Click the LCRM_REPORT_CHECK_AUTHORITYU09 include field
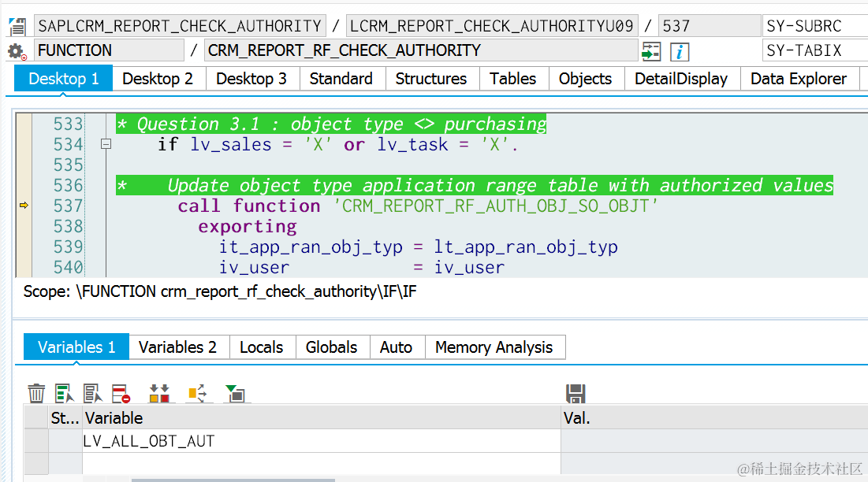The height and width of the screenshot is (482, 868). tap(492, 26)
